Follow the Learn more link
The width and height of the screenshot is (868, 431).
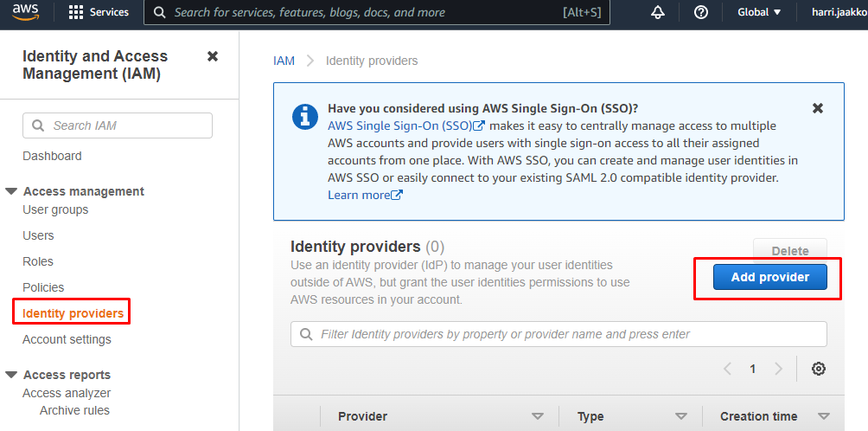pyautogui.click(x=365, y=195)
